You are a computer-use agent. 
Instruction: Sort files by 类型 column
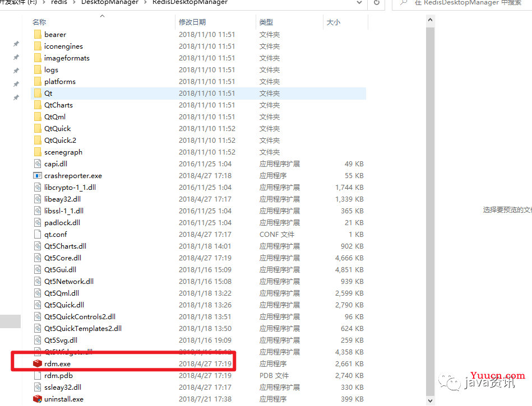[266, 22]
